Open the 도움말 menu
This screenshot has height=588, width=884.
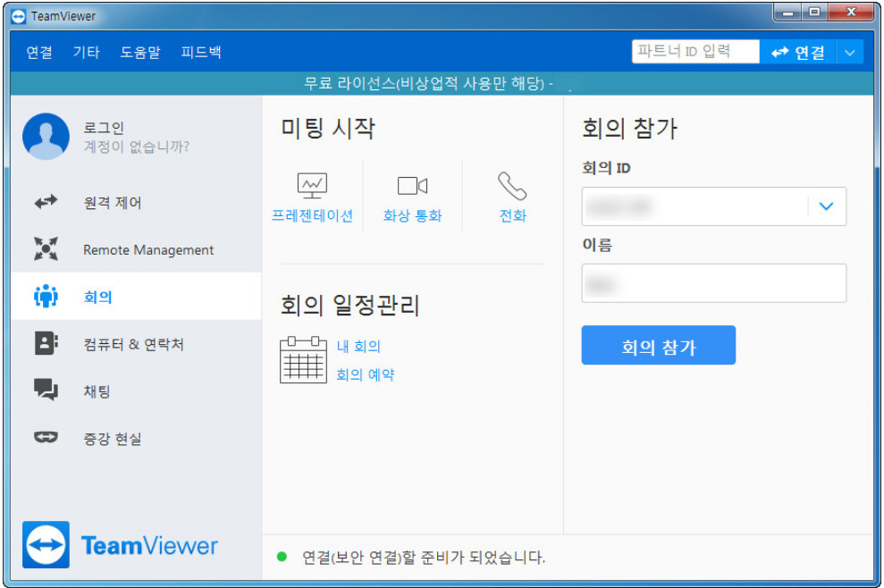point(140,53)
